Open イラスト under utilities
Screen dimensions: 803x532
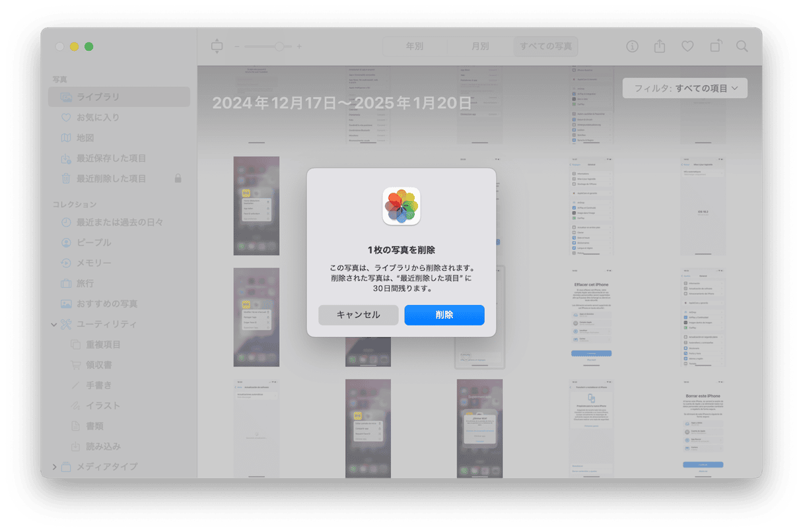click(119, 406)
